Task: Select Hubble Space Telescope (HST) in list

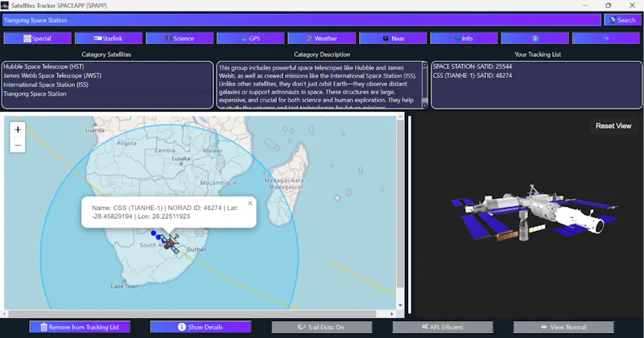Action: tap(44, 67)
